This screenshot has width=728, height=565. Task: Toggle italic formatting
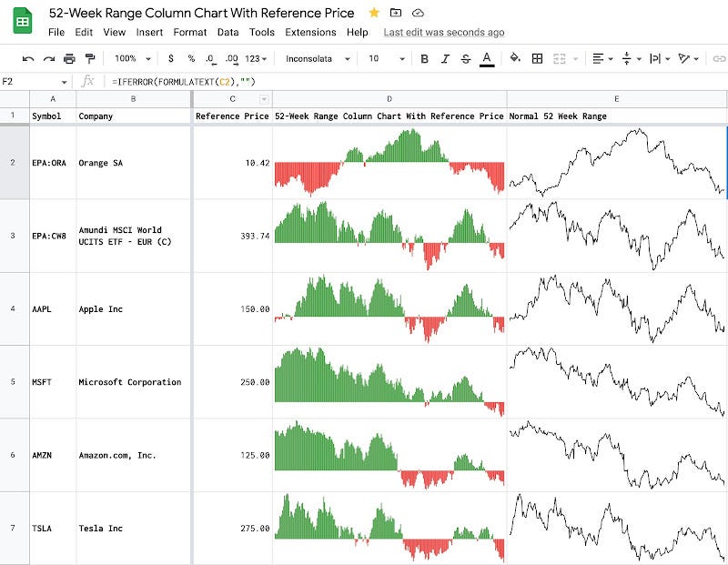point(446,57)
